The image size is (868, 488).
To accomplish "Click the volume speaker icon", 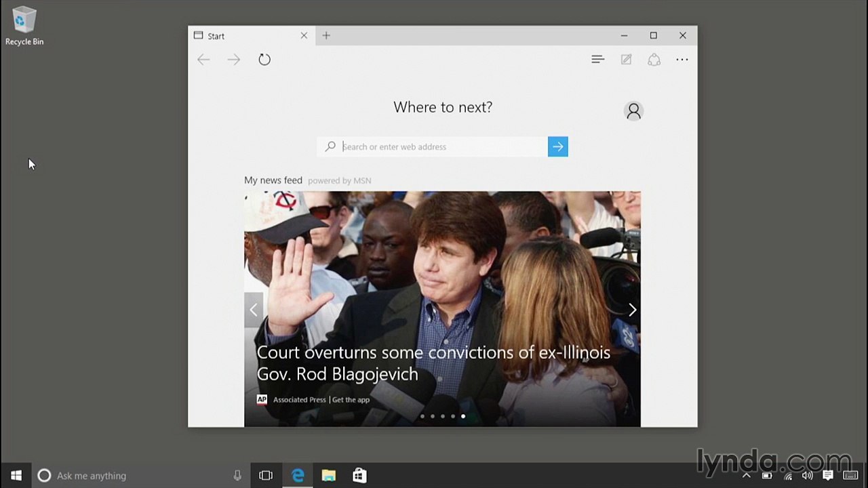I will (807, 476).
